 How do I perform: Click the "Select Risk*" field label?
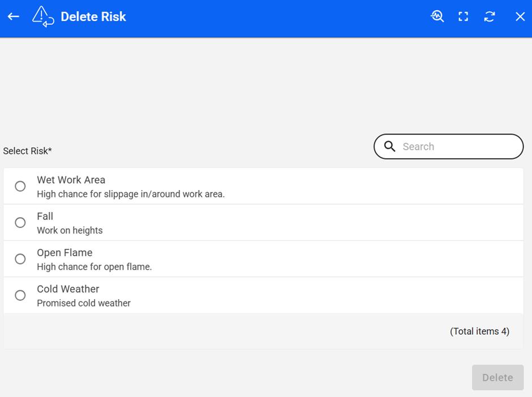click(27, 151)
